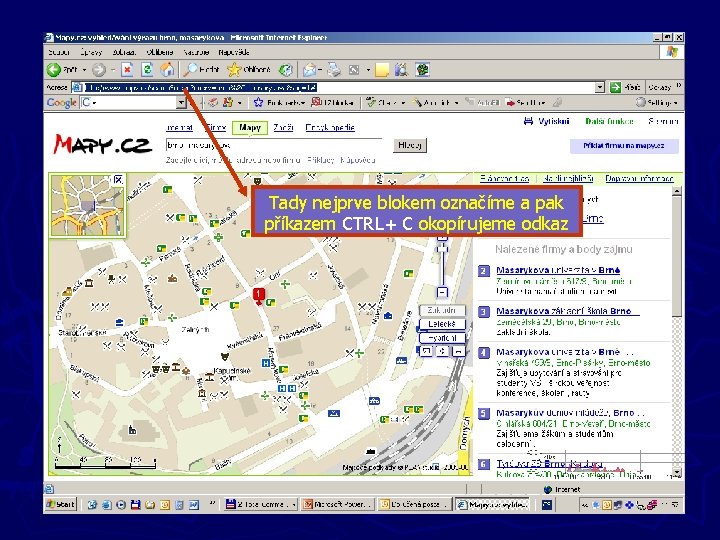
Task: Go to home page via house icon
Action: tap(167, 69)
